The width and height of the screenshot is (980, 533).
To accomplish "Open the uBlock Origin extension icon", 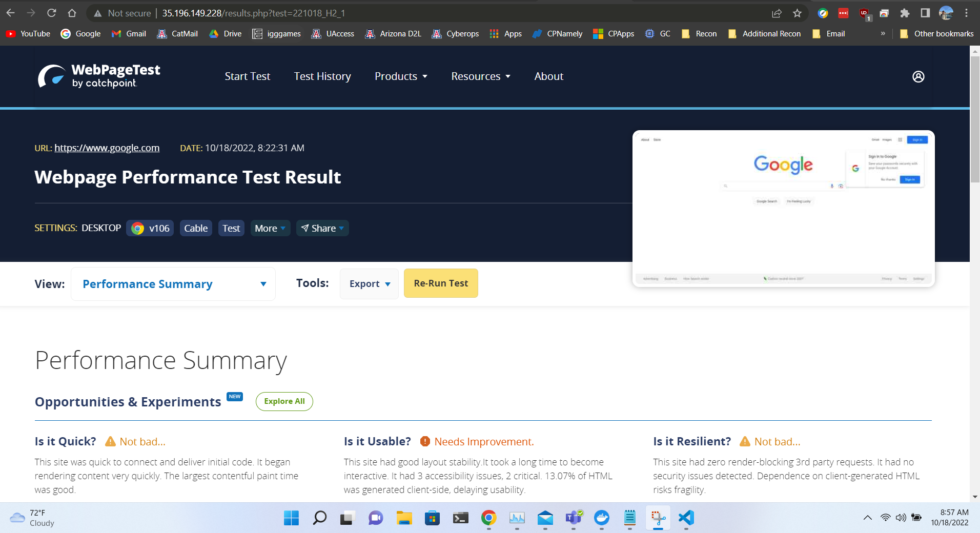I will point(865,14).
